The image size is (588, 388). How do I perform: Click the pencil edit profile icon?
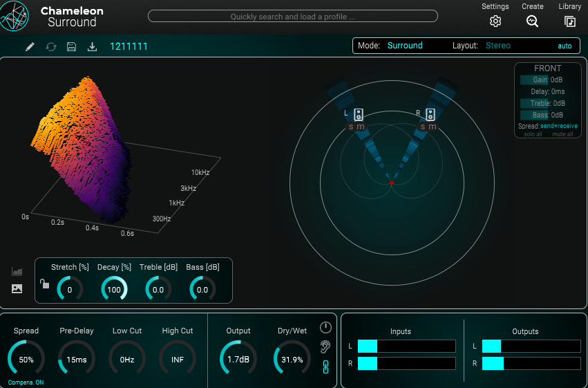[x=30, y=46]
